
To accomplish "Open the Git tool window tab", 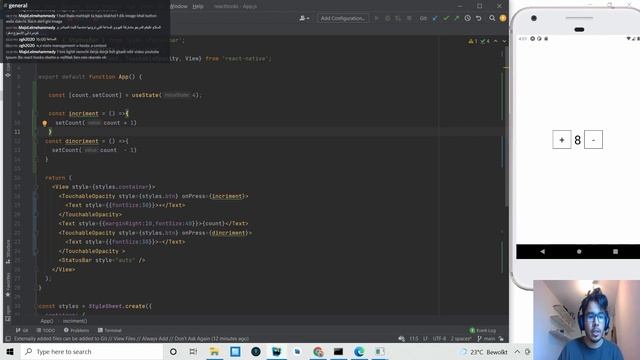I will click(x=22, y=330).
